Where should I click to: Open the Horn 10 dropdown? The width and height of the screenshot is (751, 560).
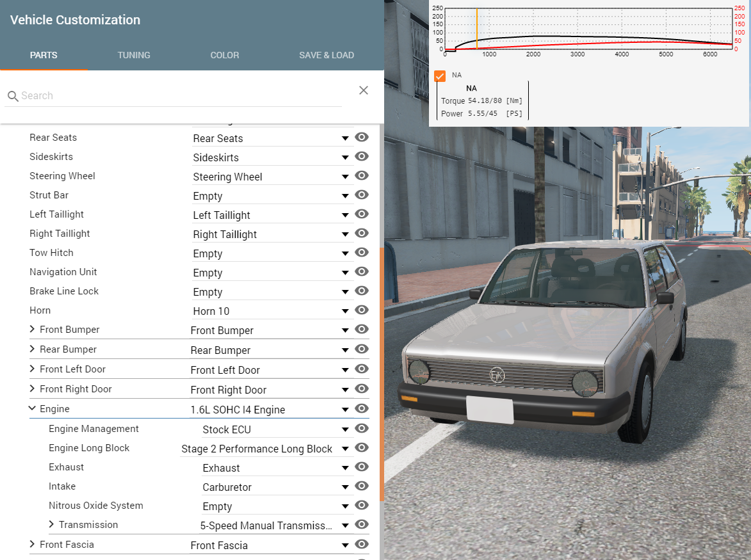[271, 311]
